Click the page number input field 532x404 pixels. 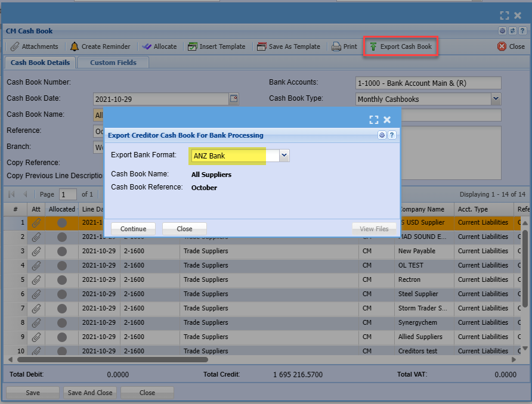click(68, 194)
